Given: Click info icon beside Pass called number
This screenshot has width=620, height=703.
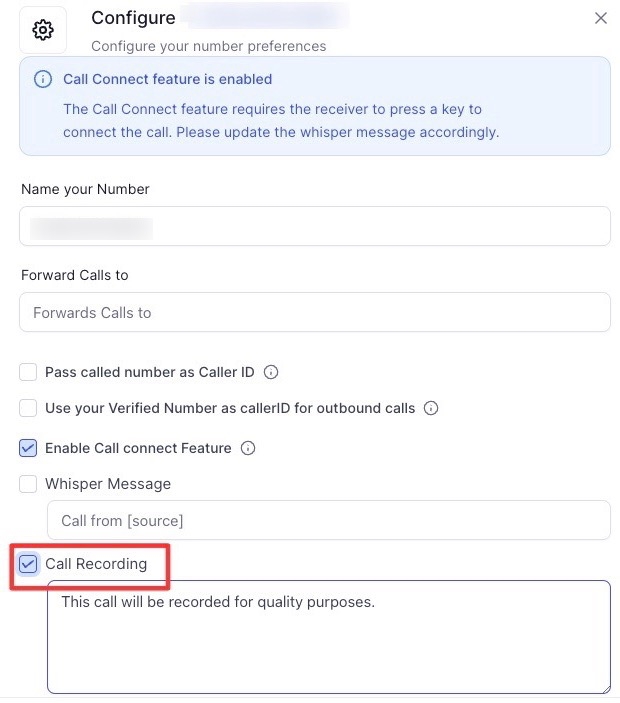Looking at the screenshot, I should [271, 372].
